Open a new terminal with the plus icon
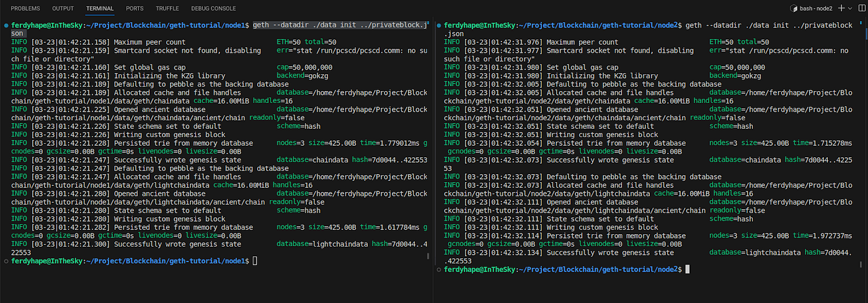 (841, 8)
